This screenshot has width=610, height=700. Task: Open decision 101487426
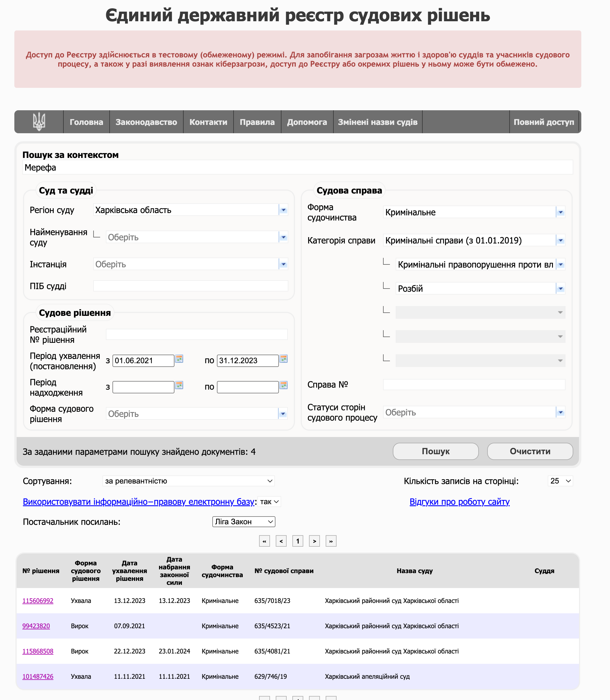pyautogui.click(x=38, y=676)
